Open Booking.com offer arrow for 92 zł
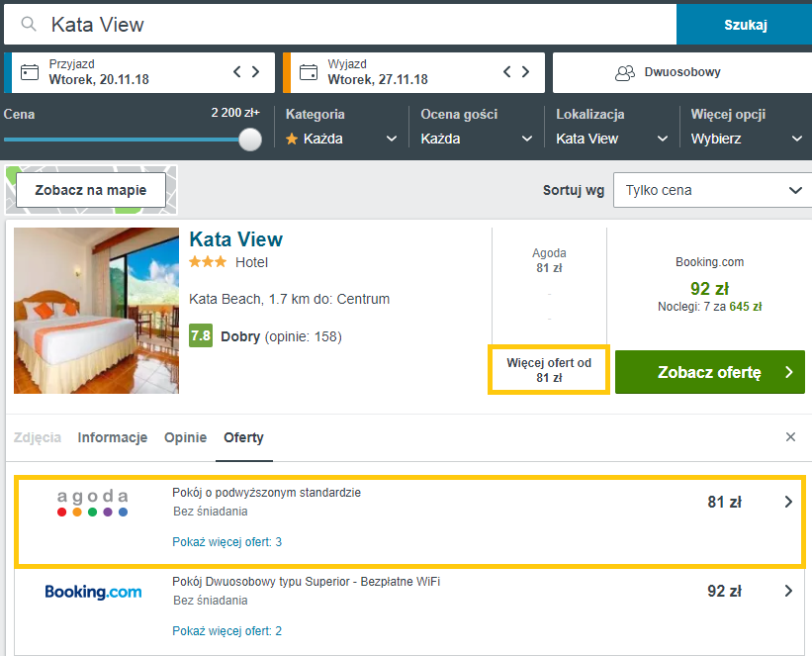Image resolution: width=812 pixels, height=656 pixels. (788, 592)
